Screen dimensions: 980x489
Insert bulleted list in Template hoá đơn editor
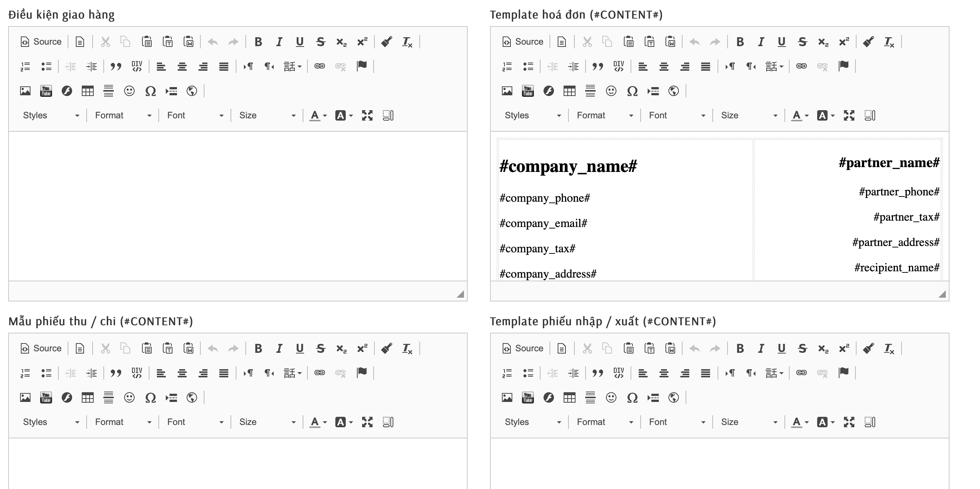coord(528,66)
